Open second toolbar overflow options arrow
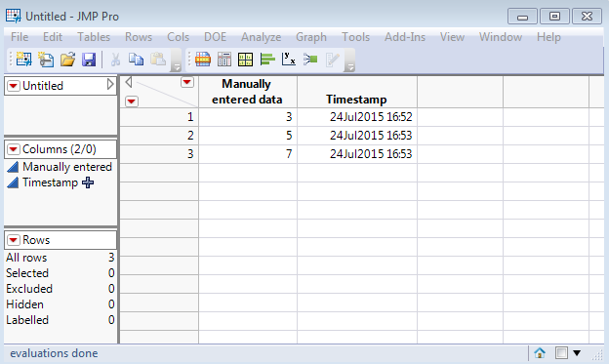 (350, 67)
